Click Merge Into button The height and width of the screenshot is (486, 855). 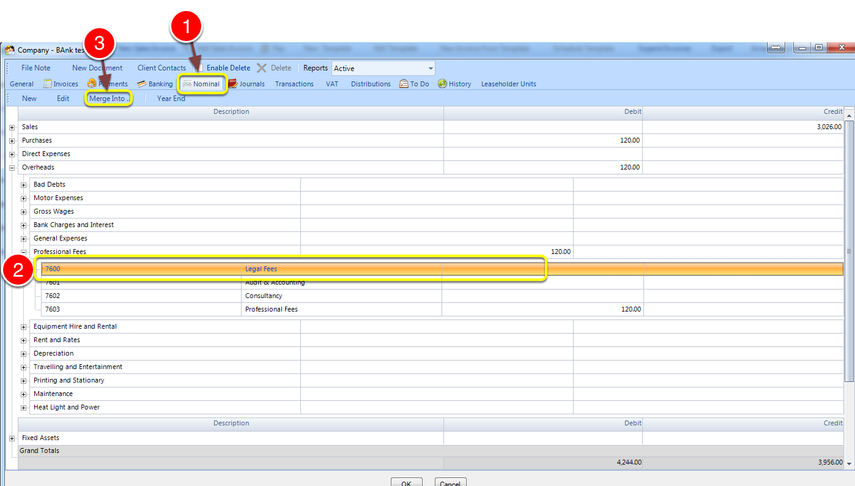[109, 99]
